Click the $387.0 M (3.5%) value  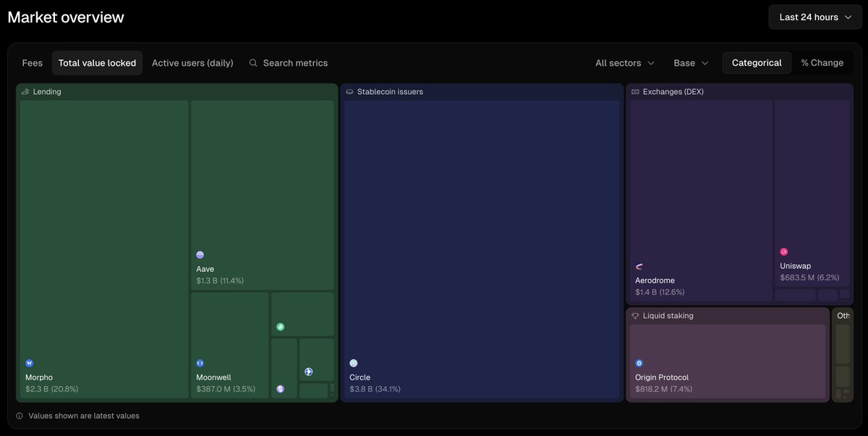[x=226, y=389]
